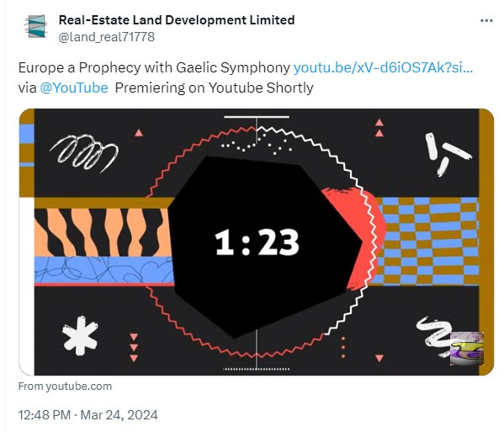Click the small channel logo on the thumbnail

tap(467, 349)
